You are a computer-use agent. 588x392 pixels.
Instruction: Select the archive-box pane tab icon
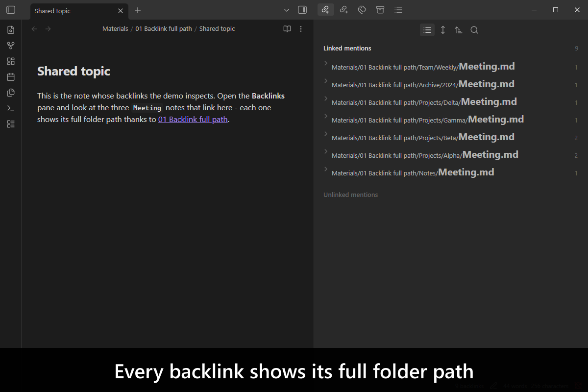point(380,10)
